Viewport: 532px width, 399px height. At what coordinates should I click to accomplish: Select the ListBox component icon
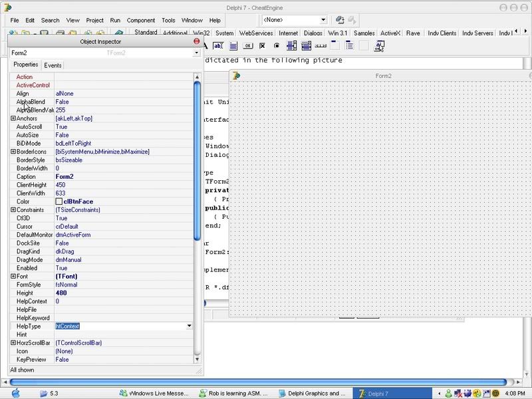tap(292, 46)
